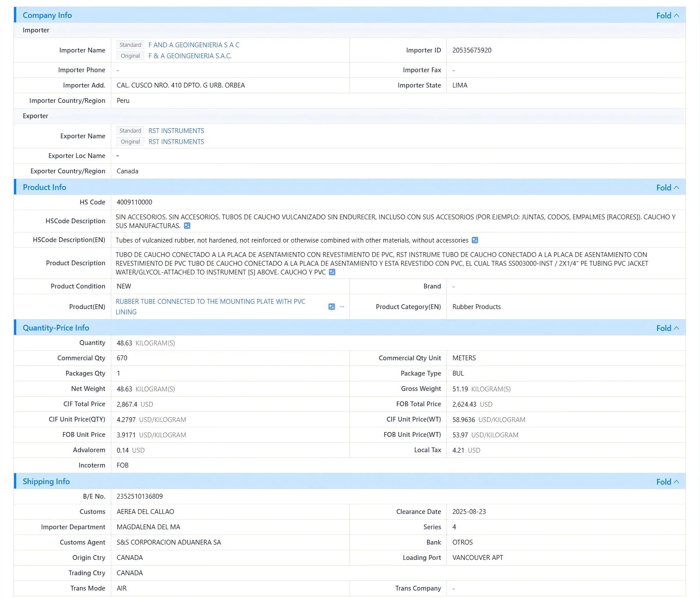Click translate icon beside HSCode Description(EN) text

[475, 240]
